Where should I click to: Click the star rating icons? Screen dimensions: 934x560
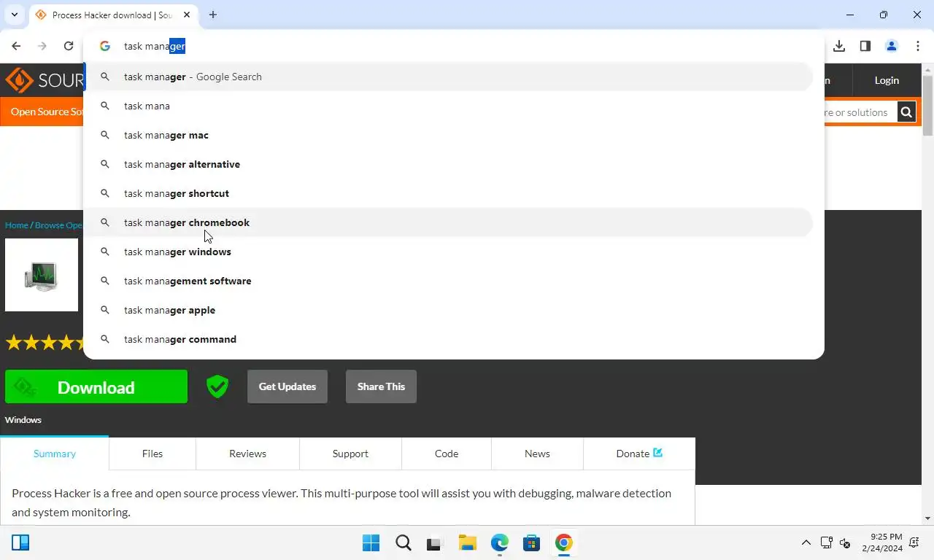[44, 342]
